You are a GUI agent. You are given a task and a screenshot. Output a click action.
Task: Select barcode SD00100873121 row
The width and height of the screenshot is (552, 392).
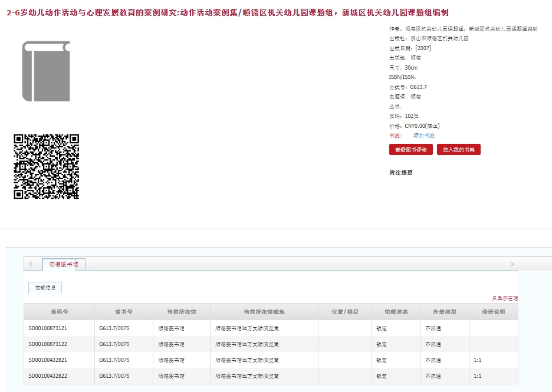point(48,328)
